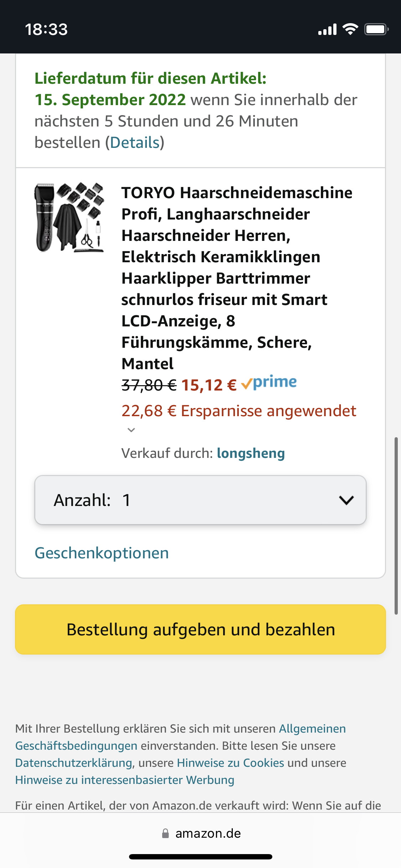Viewport: 401px width, 868px height.
Task: Tap the padlock icon beside amazon.de
Action: click(x=165, y=833)
